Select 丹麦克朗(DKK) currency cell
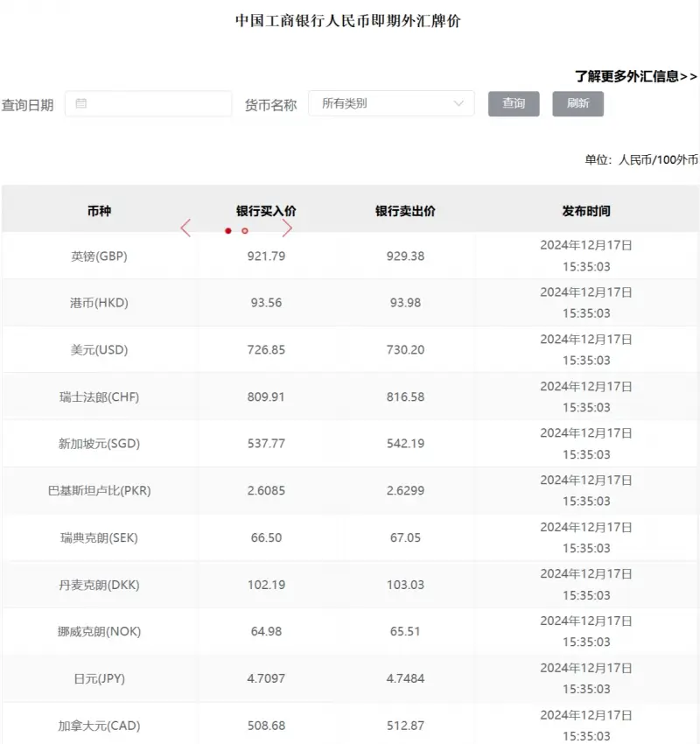Image resolution: width=700 pixels, height=744 pixels. tap(99, 585)
